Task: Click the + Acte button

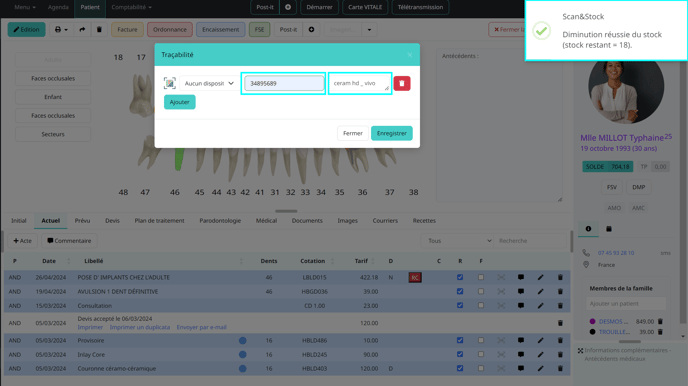Action: tap(22, 240)
